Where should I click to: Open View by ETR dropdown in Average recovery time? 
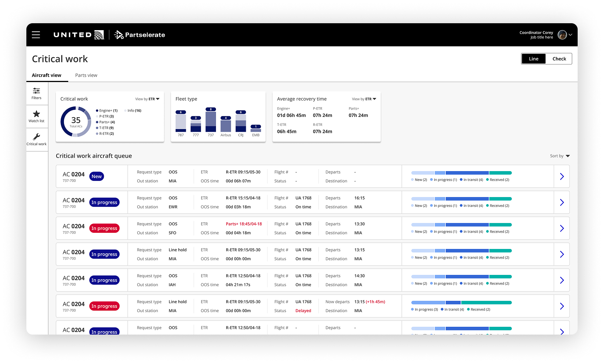click(364, 99)
